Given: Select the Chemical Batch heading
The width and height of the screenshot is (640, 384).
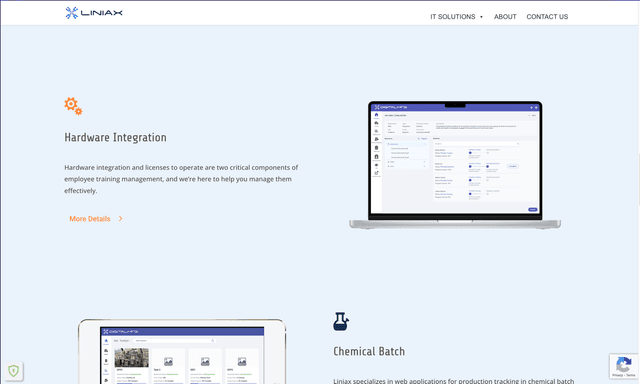Looking at the screenshot, I should tap(369, 351).
